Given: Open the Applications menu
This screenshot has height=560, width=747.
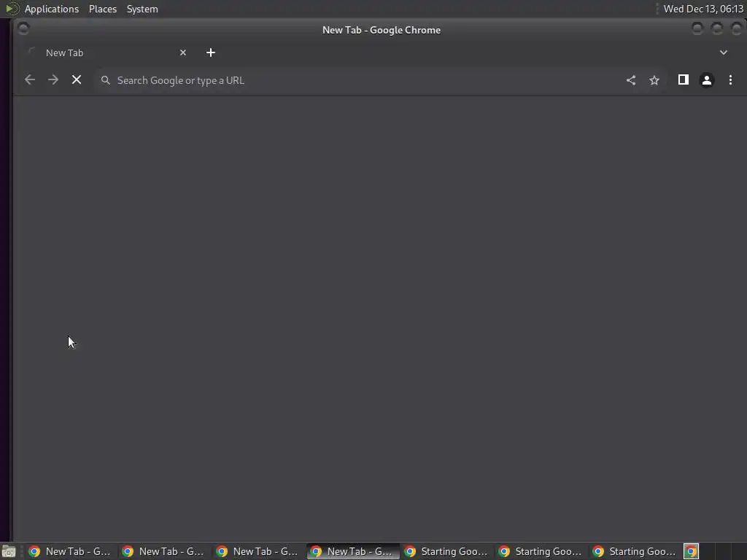Looking at the screenshot, I should (x=52, y=9).
